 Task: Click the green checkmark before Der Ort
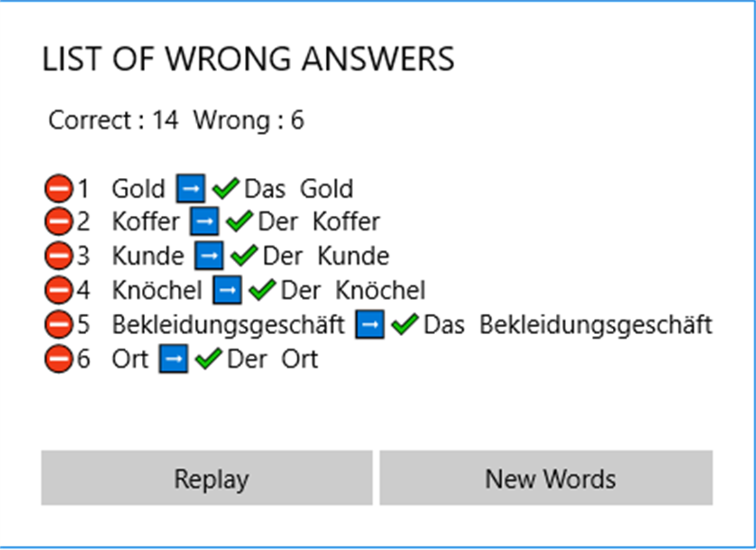click(x=208, y=359)
